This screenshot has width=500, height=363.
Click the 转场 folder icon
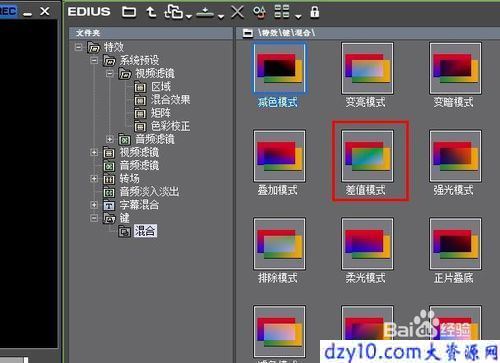(x=109, y=179)
